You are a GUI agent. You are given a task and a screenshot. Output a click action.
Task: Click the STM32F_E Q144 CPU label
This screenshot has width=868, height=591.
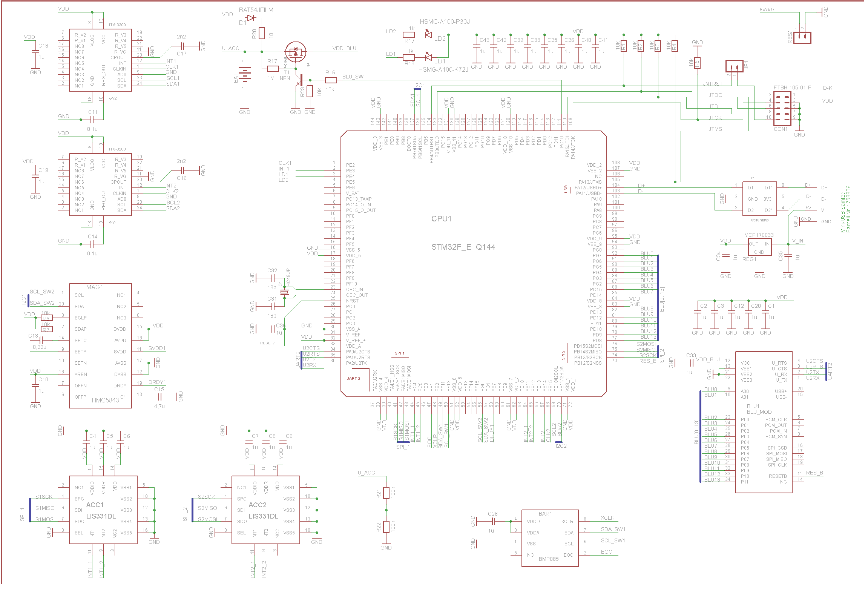(463, 247)
